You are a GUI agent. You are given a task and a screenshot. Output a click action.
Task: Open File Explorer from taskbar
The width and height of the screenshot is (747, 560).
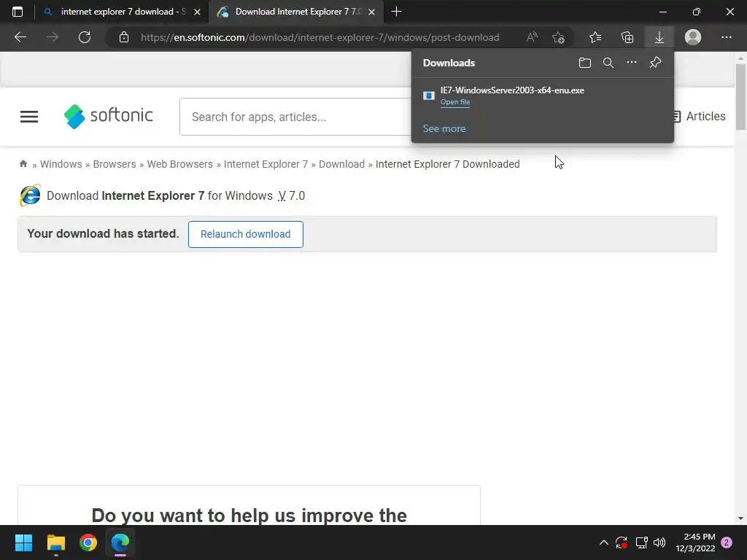[55, 542]
